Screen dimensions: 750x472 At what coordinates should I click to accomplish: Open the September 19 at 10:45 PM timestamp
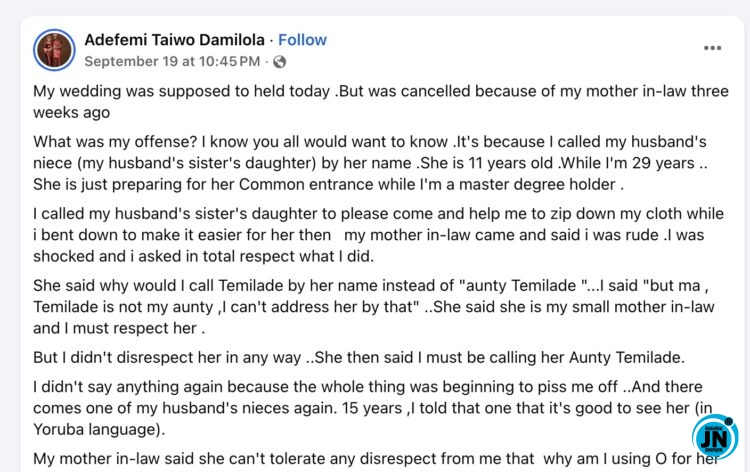(x=172, y=62)
